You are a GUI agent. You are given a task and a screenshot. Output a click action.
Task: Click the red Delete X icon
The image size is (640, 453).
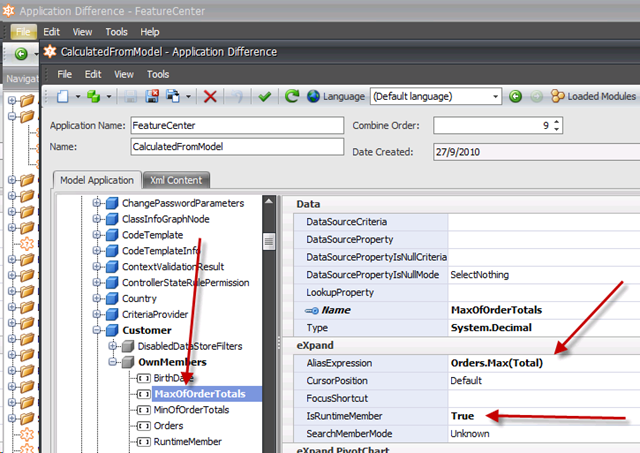tap(210, 97)
